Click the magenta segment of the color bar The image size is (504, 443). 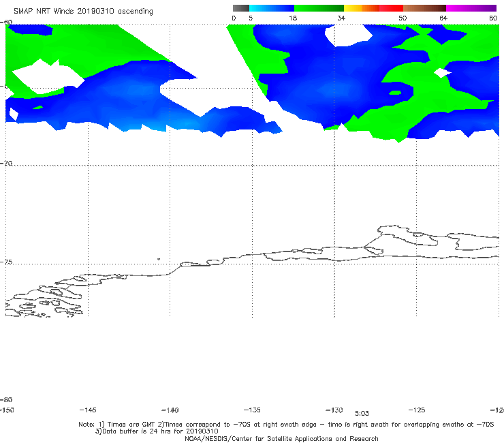[x=471, y=8]
